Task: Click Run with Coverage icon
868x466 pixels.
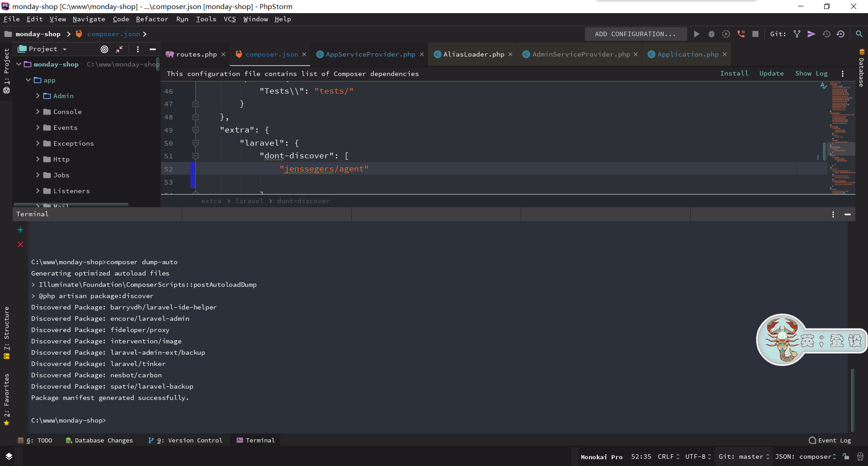Action: pos(726,34)
